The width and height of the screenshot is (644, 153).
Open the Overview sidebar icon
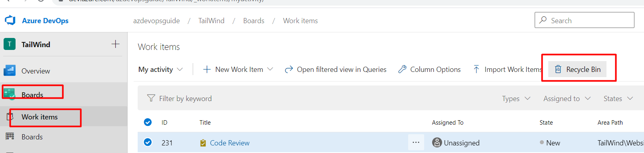pyautogui.click(x=10, y=71)
